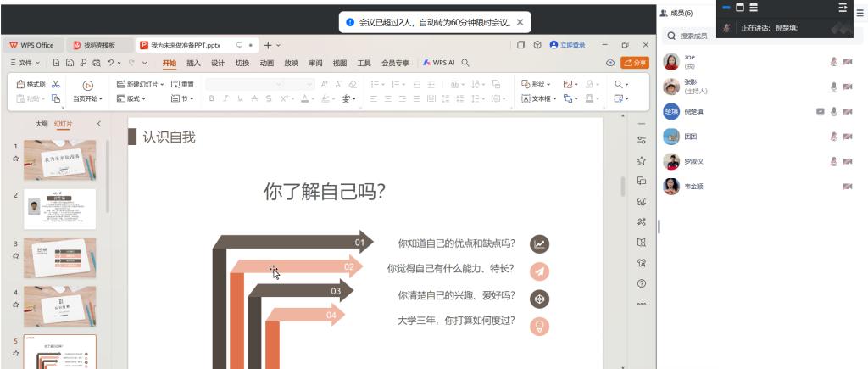The width and height of the screenshot is (868, 369).
Task: Click the Format Painter (格式刷) tool
Action: [31, 84]
